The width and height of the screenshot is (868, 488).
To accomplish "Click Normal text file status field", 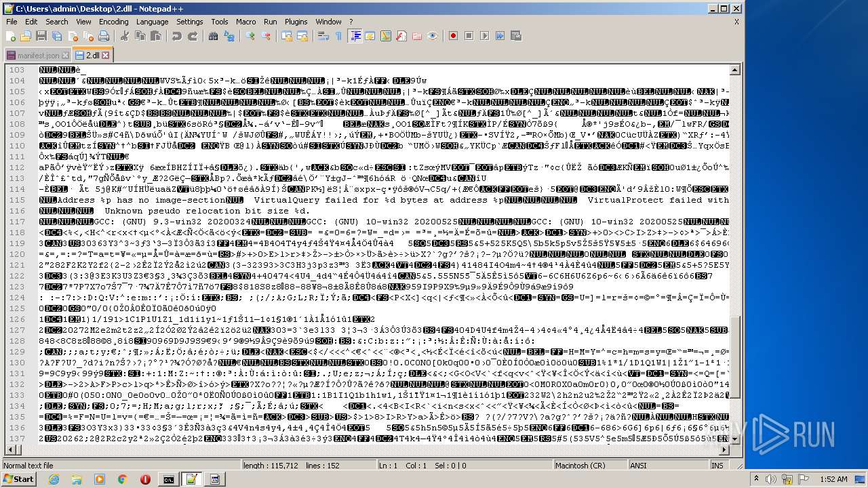I will pyautogui.click(x=122, y=466).
